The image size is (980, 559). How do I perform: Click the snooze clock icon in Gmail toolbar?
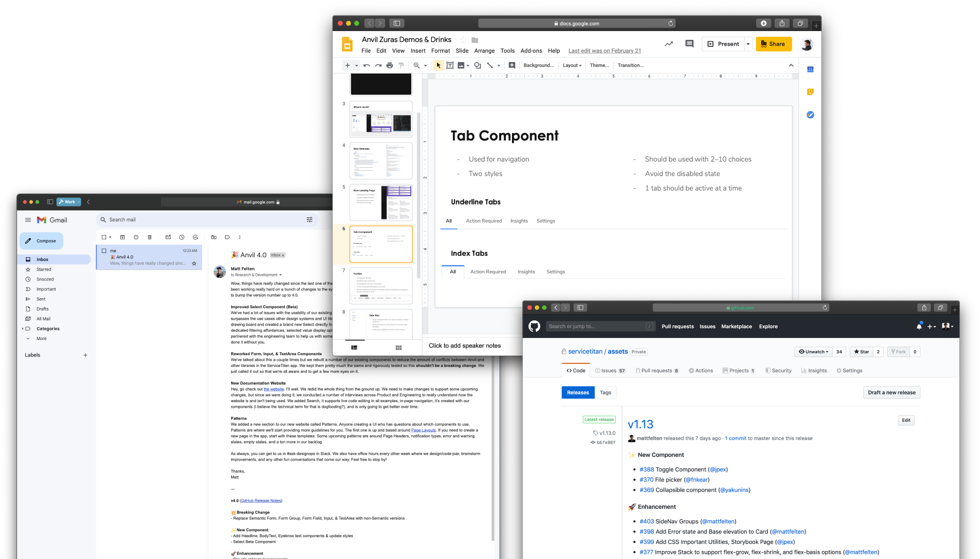pyautogui.click(x=182, y=237)
